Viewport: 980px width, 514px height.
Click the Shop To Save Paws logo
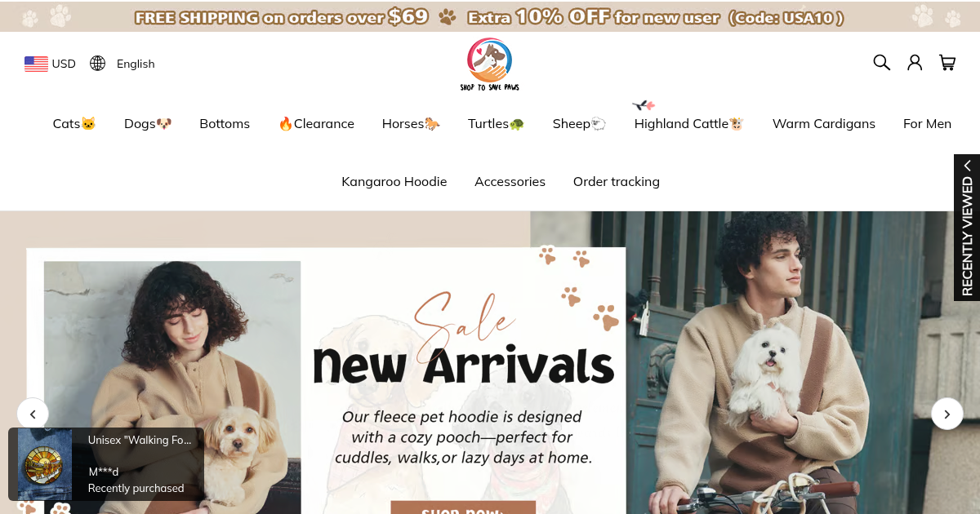490,64
